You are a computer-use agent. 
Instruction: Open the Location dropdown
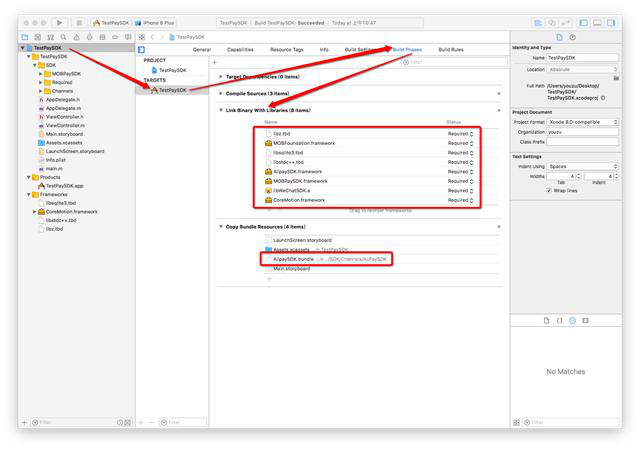click(582, 69)
